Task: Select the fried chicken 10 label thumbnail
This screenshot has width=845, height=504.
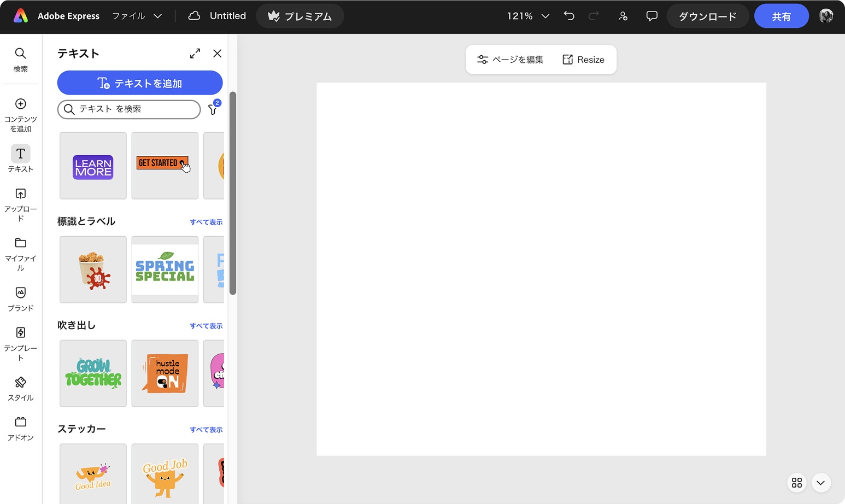Action: point(93,269)
